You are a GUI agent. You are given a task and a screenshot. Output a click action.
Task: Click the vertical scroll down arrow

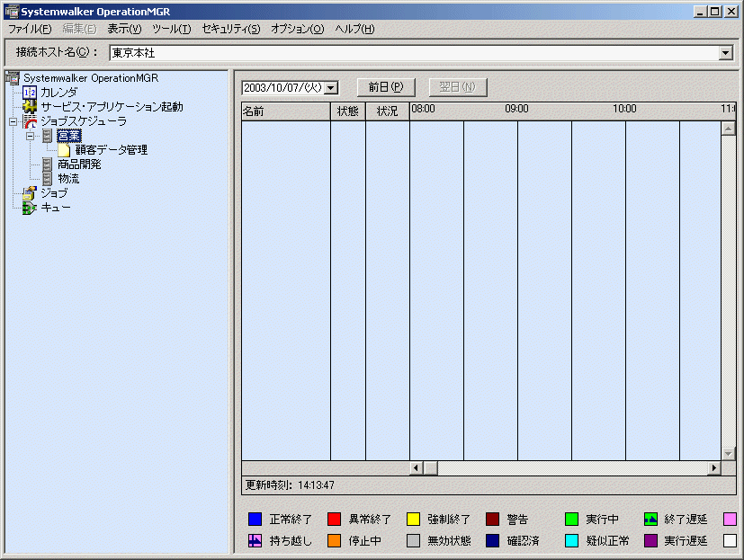729,454
